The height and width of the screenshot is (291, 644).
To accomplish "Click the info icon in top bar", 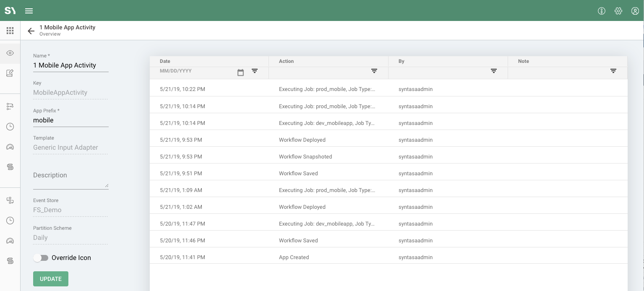I will click(x=601, y=11).
